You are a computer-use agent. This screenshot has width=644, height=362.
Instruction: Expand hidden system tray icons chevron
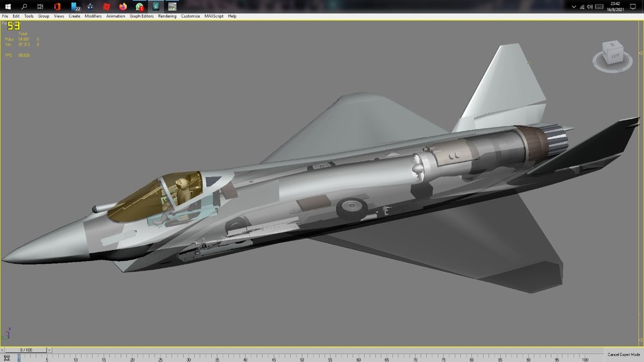[x=574, y=6]
